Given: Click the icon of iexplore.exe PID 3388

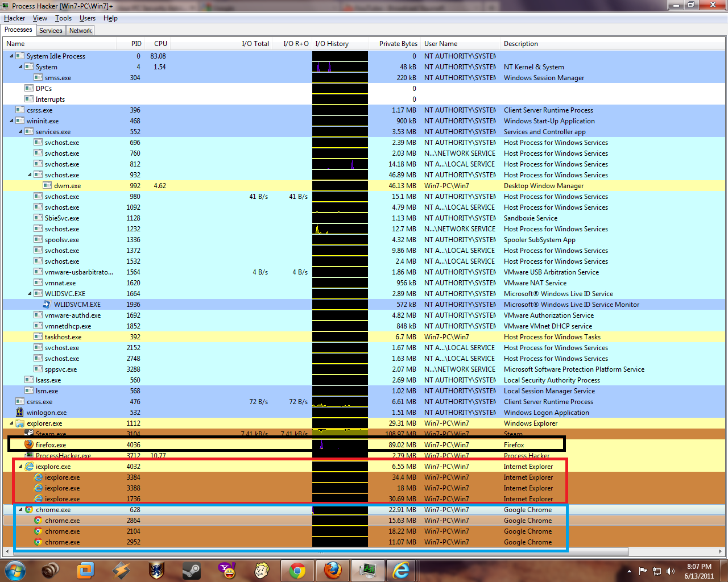Looking at the screenshot, I should click(38, 488).
